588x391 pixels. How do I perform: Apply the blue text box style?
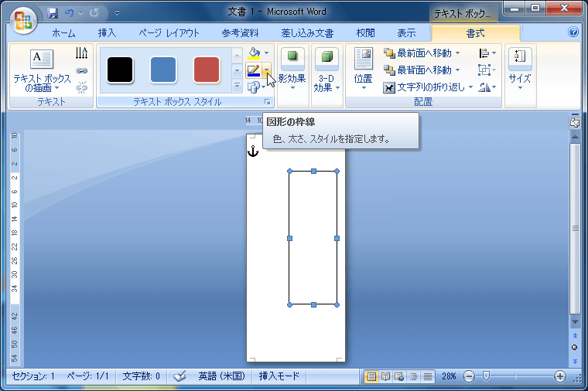[163, 70]
